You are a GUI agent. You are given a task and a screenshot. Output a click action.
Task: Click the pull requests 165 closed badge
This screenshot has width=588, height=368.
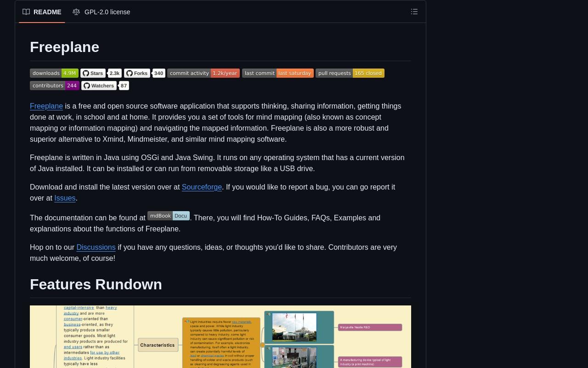(350, 73)
